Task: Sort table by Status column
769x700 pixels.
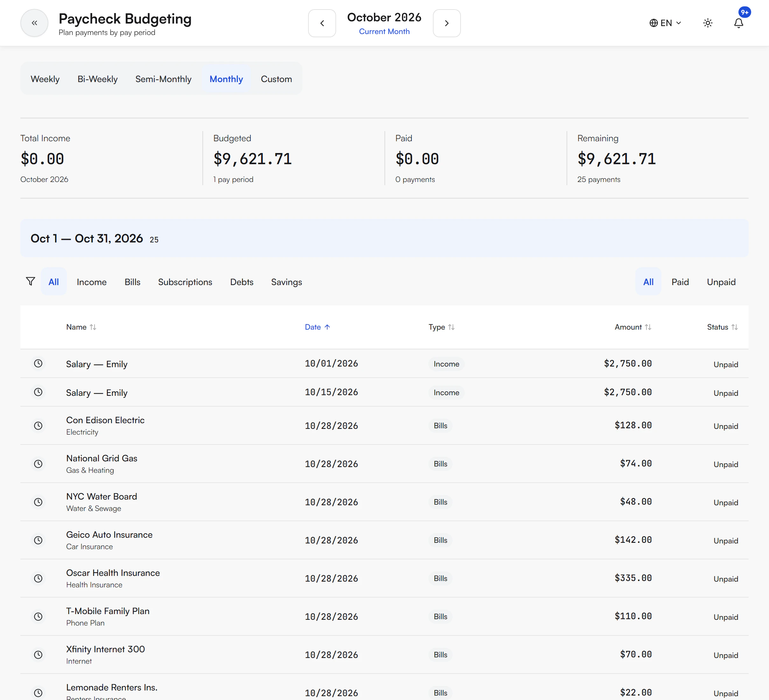Action: (x=723, y=327)
